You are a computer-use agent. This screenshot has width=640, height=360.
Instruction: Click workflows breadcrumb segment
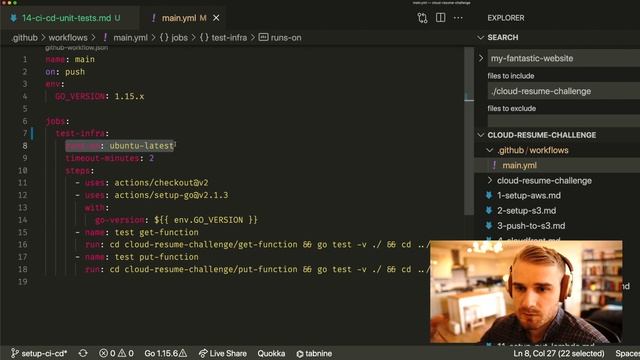(68, 38)
